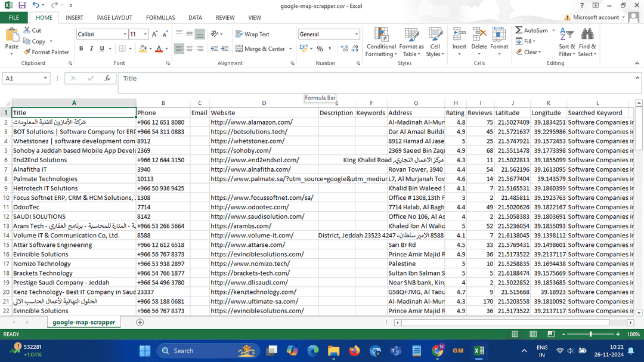644x362 pixels.
Task: Toggle Wrap Text on selected cell
Action: tap(253, 34)
